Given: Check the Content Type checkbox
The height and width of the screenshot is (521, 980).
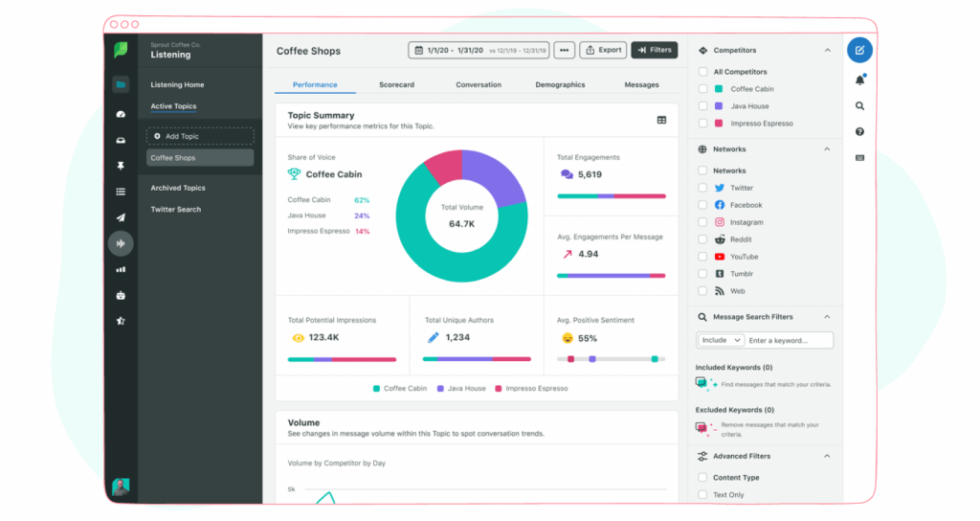Looking at the screenshot, I should click(702, 478).
